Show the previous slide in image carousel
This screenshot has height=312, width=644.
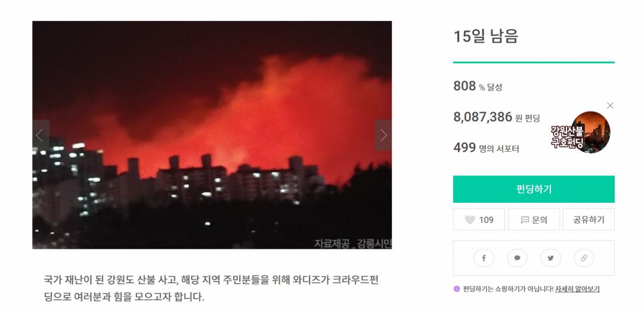[x=40, y=135]
